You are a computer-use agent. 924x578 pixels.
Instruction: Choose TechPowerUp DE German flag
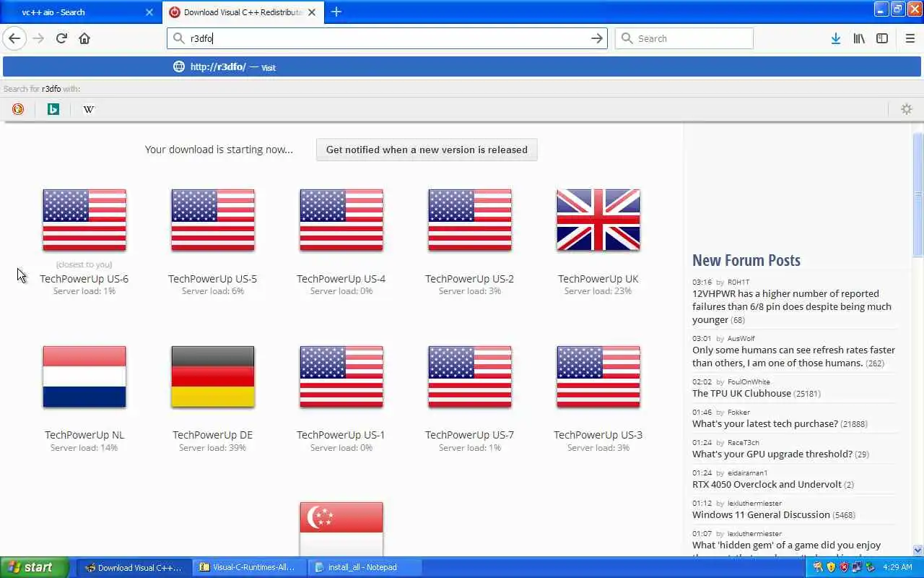pyautogui.click(x=213, y=377)
